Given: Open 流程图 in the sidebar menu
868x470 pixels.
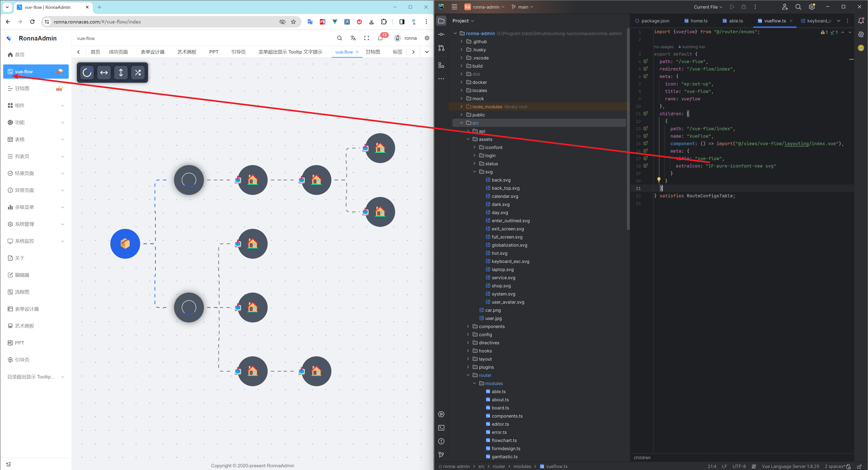Looking at the screenshot, I should (x=36, y=292).
